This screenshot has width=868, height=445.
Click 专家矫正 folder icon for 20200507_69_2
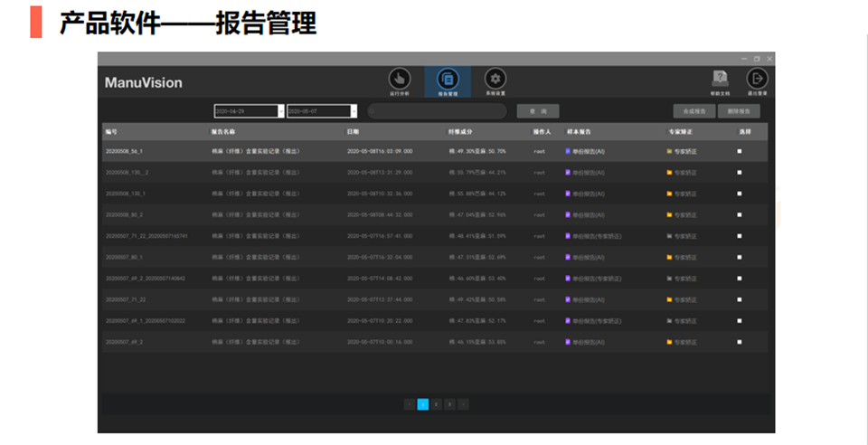point(669,342)
